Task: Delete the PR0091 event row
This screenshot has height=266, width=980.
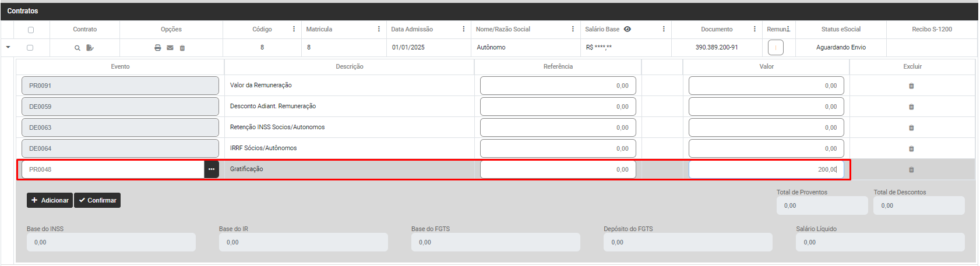Action: coord(911,86)
